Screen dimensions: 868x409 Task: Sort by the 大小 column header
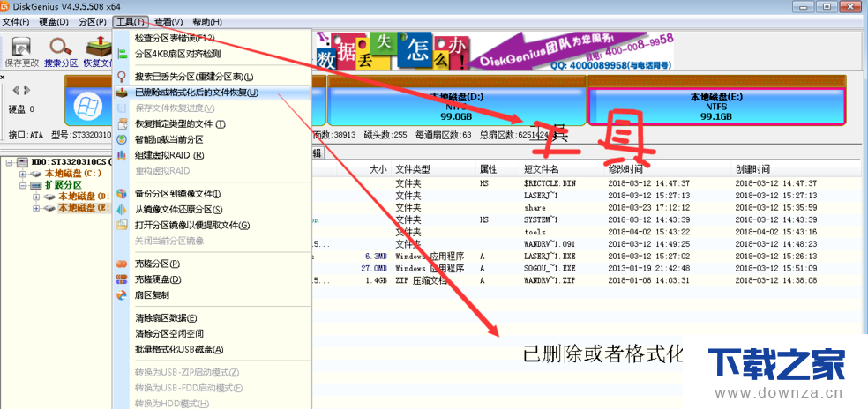click(x=378, y=169)
